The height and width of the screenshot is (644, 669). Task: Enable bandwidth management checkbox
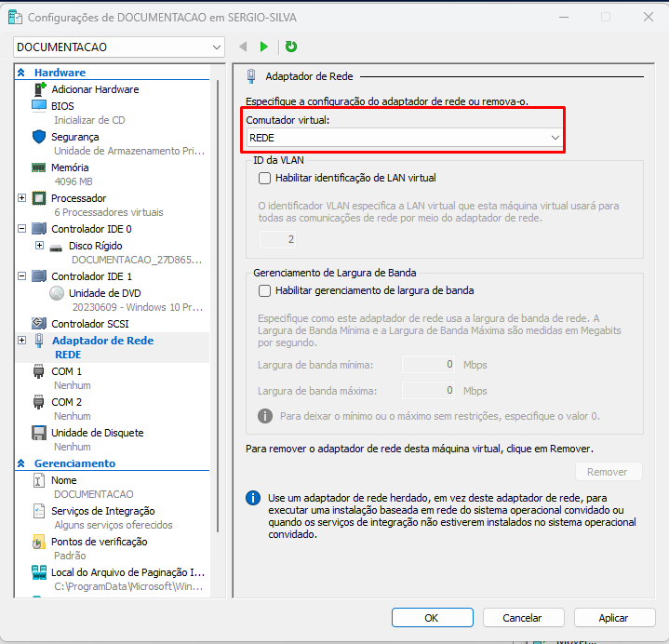coord(265,290)
